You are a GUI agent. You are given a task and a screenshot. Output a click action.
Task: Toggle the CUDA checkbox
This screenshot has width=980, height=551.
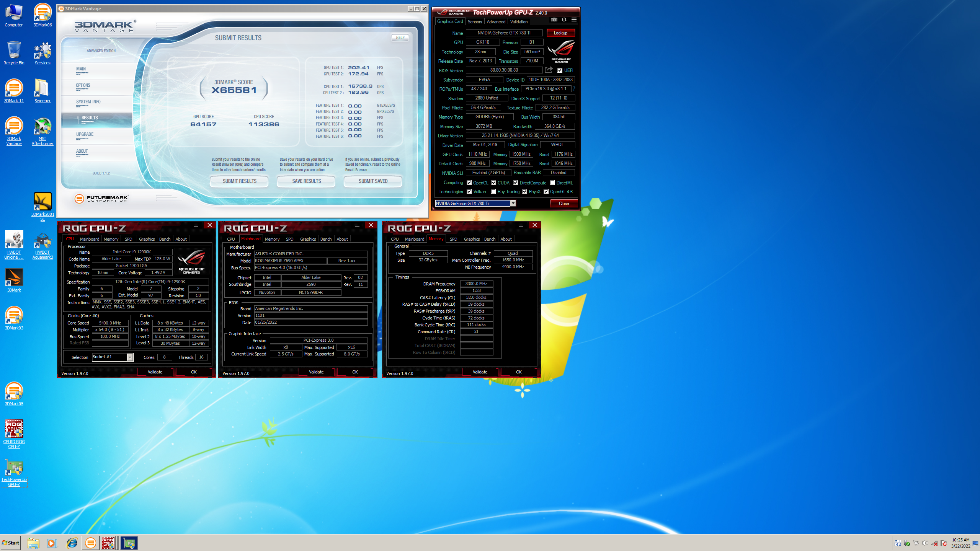coord(494,183)
